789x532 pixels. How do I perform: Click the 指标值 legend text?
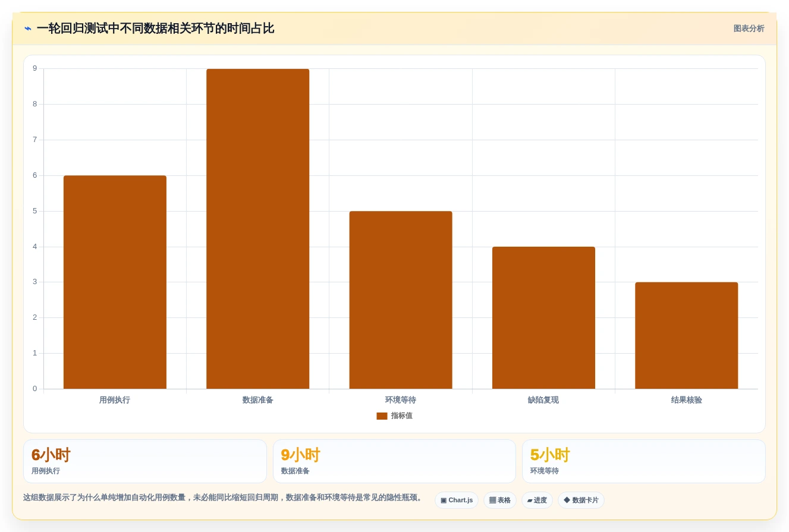click(401, 416)
